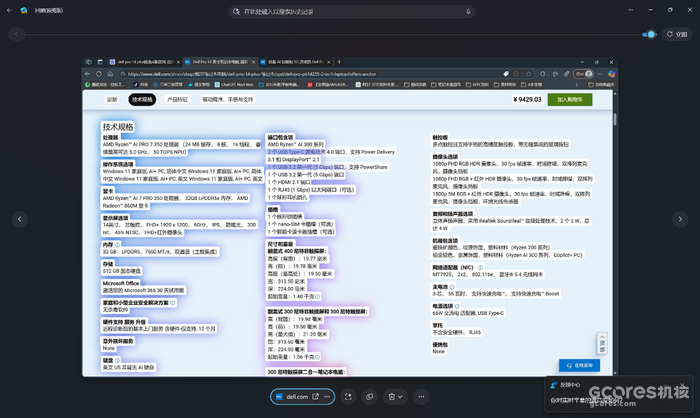This screenshot has width=700, height=418.
Task: Click the info icon next to 内存
Action: click(117, 245)
